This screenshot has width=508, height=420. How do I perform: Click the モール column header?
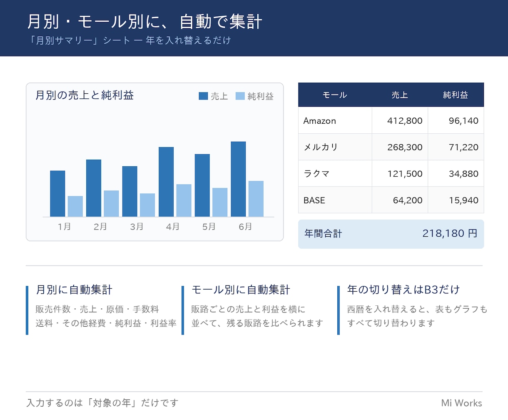[x=335, y=95]
